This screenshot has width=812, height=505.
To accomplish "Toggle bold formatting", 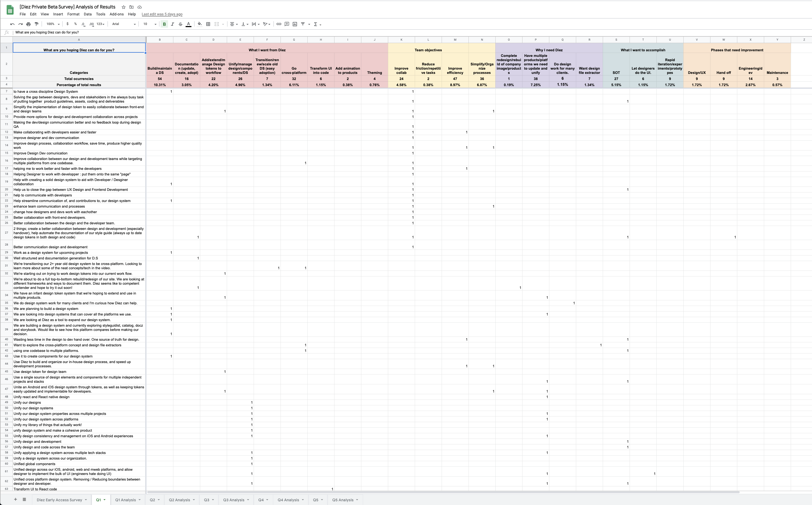I will coord(164,24).
